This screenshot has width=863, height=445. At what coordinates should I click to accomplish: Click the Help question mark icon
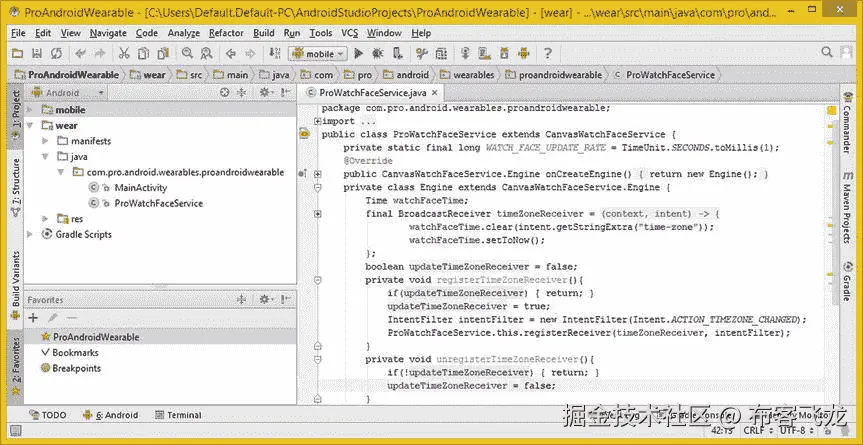pos(548,53)
